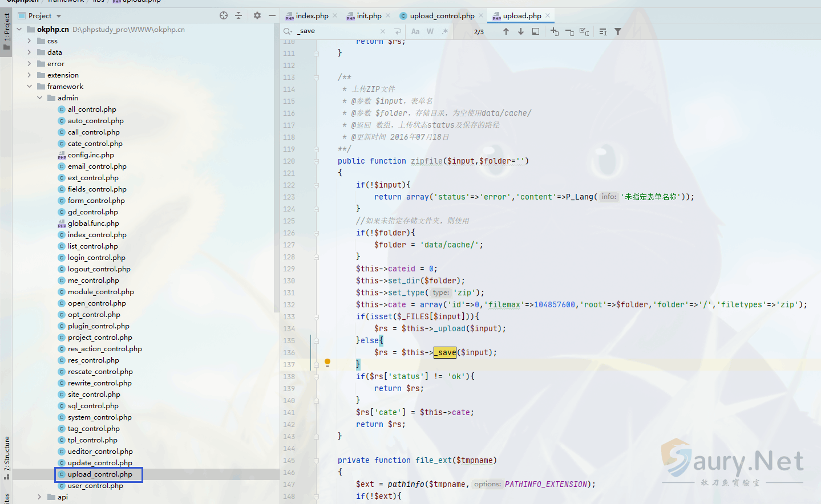
Task: Toggle Words (W) option in search bar
Action: (x=430, y=31)
